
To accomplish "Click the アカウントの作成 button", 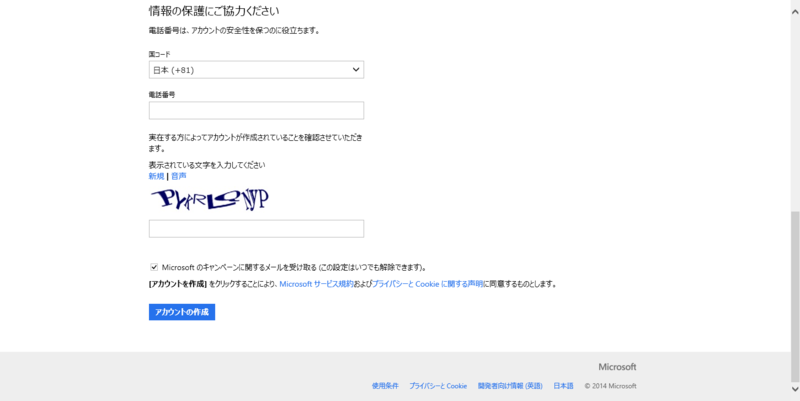I will (x=182, y=312).
